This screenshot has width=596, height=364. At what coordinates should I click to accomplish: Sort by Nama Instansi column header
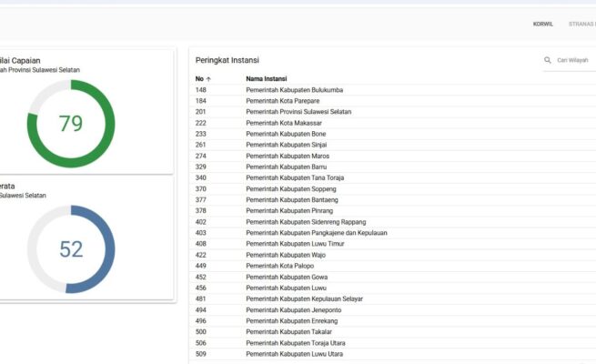[x=268, y=79]
